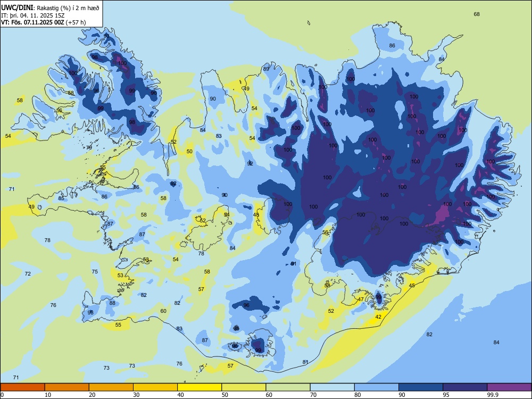Click the '75' humidity value on the map
The height and width of the screenshot is (399, 532).
pyautogui.click(x=95, y=271)
